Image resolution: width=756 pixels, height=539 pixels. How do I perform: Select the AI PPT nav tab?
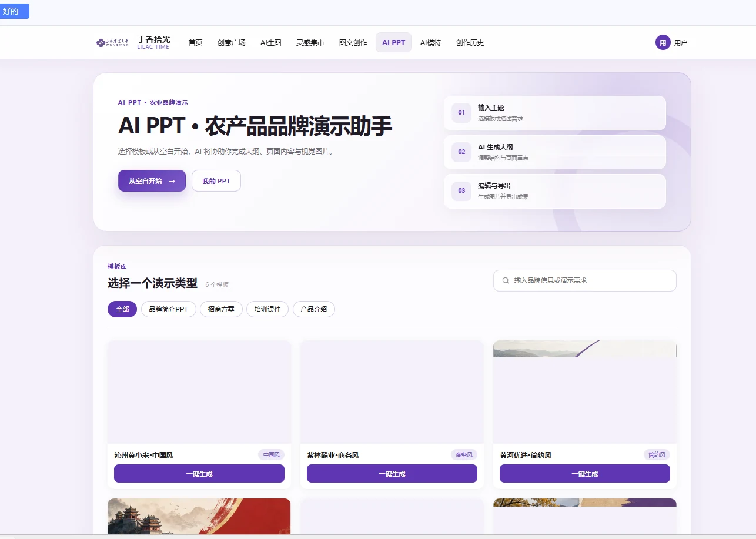point(394,42)
